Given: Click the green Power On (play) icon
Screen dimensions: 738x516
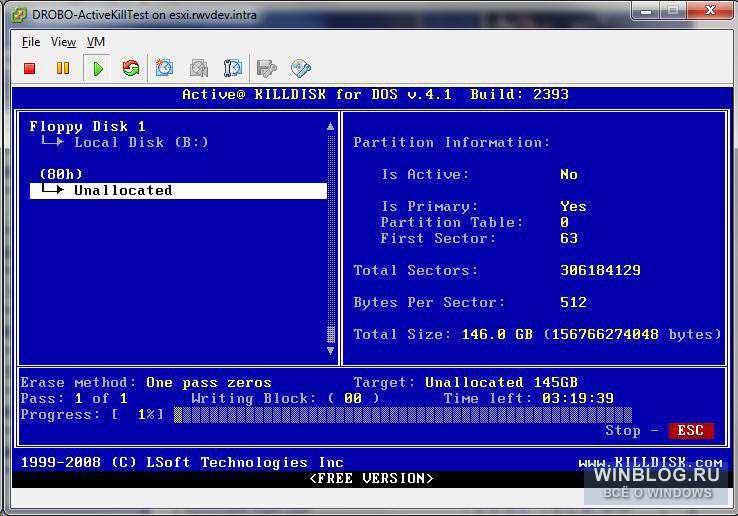Looking at the screenshot, I should click(98, 69).
